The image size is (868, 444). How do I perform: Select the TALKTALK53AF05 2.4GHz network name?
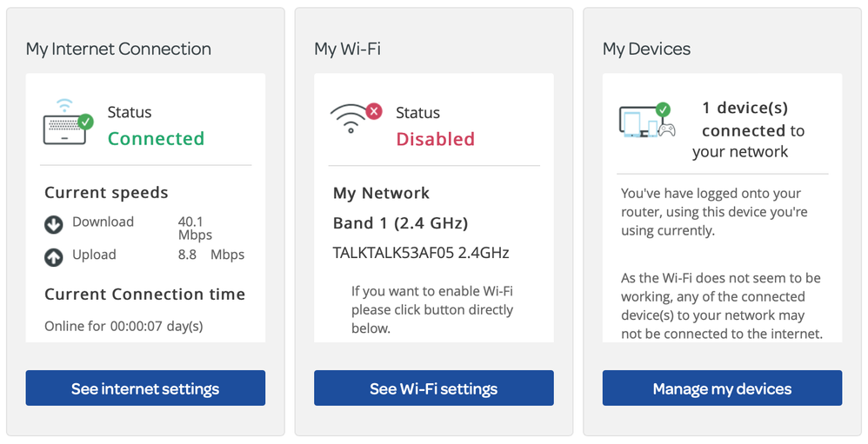[421, 253]
